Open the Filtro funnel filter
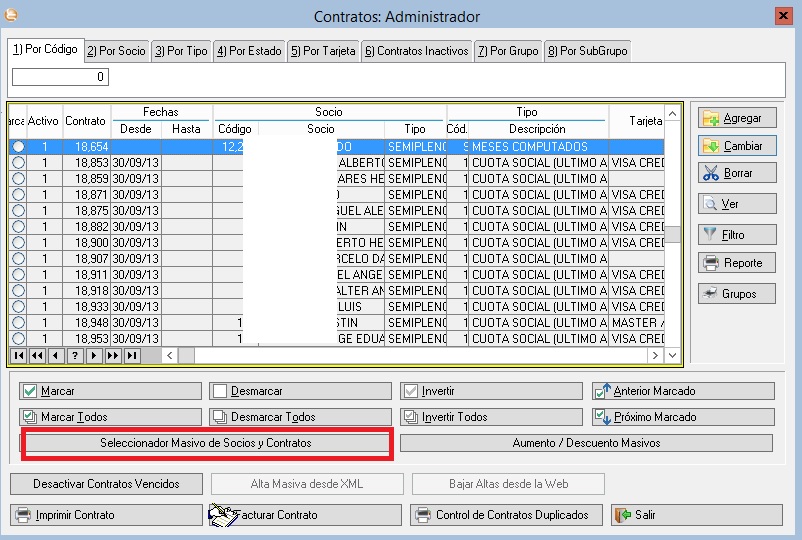 [739, 235]
